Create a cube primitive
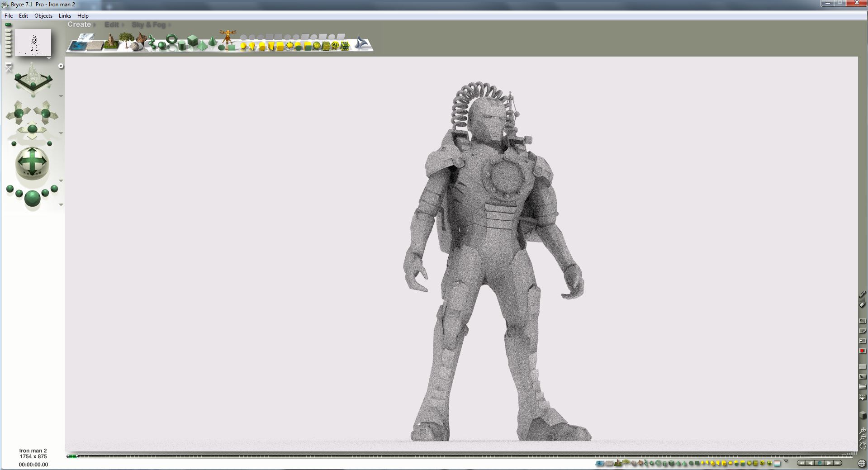Screen dimensions: 868x470 [193, 40]
